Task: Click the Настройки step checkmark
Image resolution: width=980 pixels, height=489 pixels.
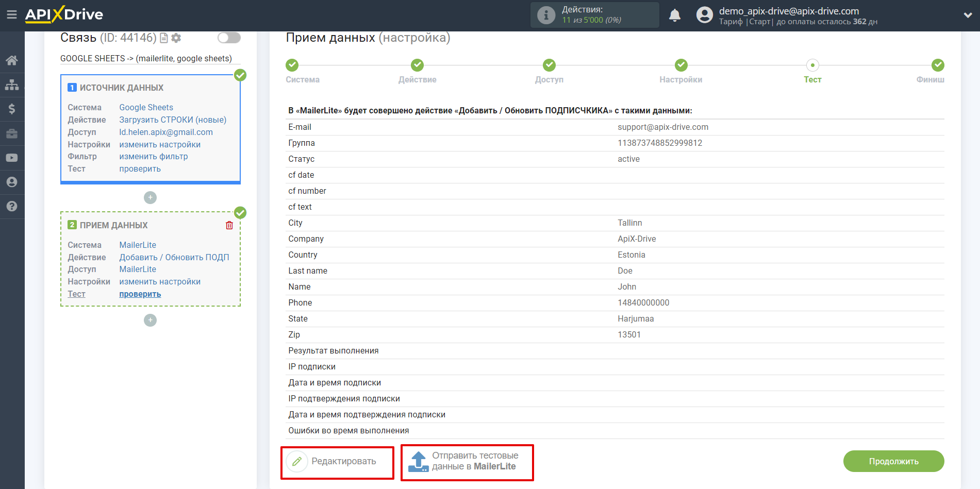Action: pyautogui.click(x=682, y=65)
